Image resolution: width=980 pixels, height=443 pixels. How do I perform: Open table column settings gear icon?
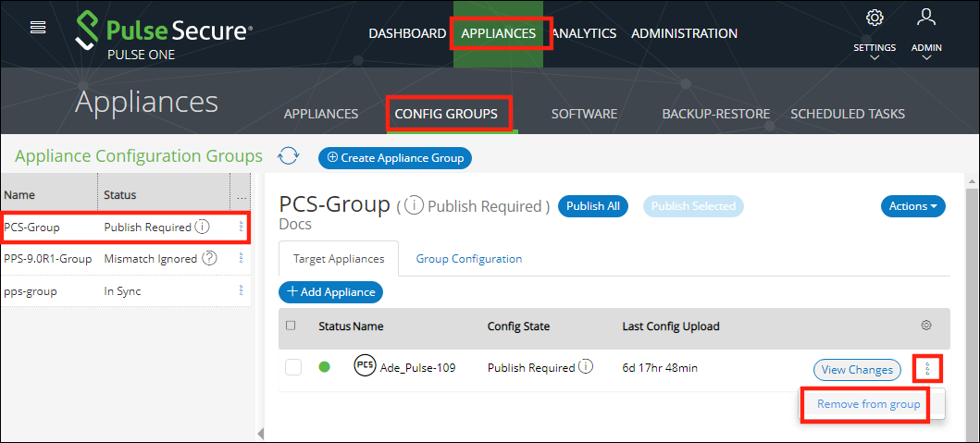pos(926,326)
